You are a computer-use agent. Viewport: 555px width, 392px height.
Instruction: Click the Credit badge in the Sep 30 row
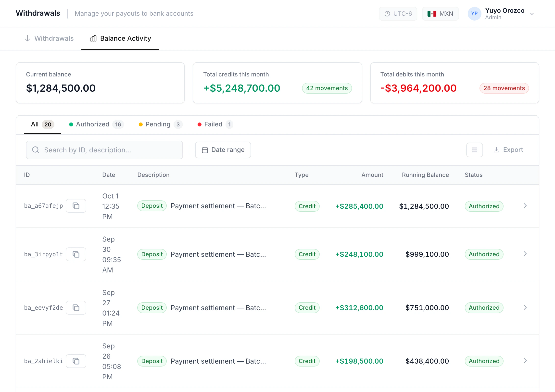[307, 254]
